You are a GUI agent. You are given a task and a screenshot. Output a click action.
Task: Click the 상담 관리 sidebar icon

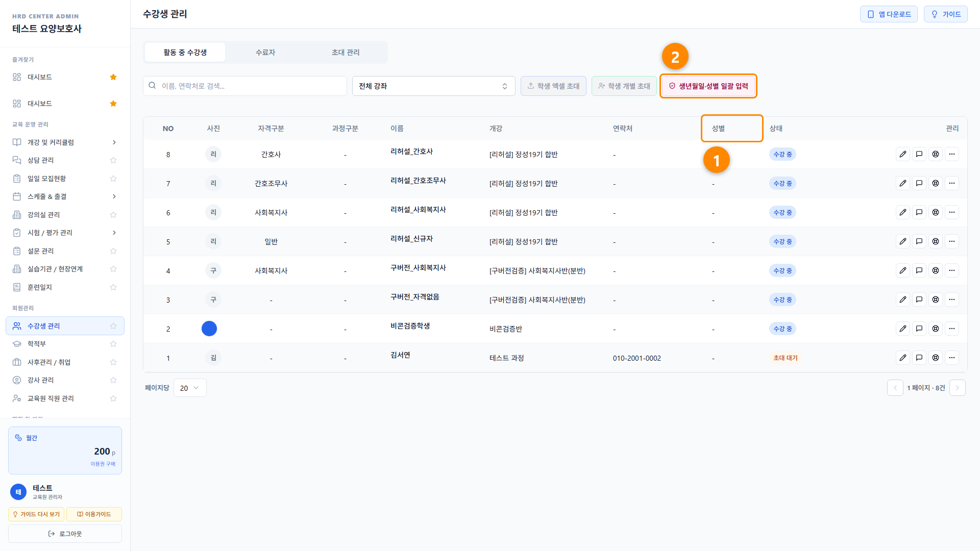(x=17, y=160)
